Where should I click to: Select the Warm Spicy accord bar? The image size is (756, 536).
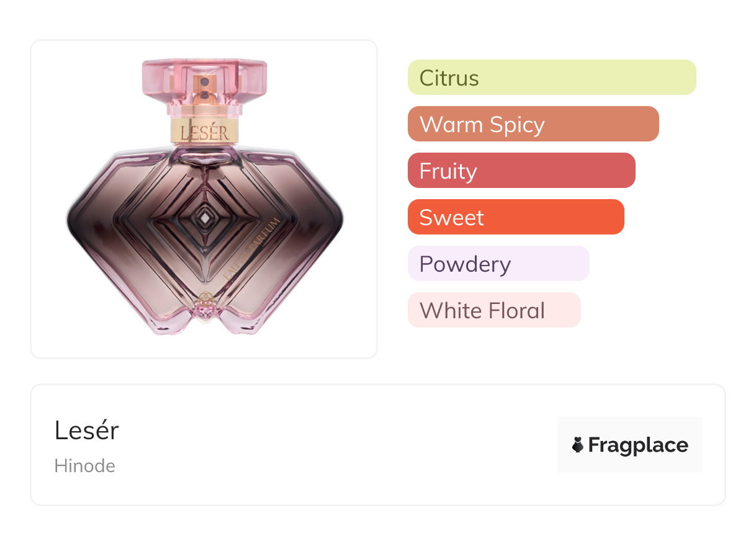533,124
